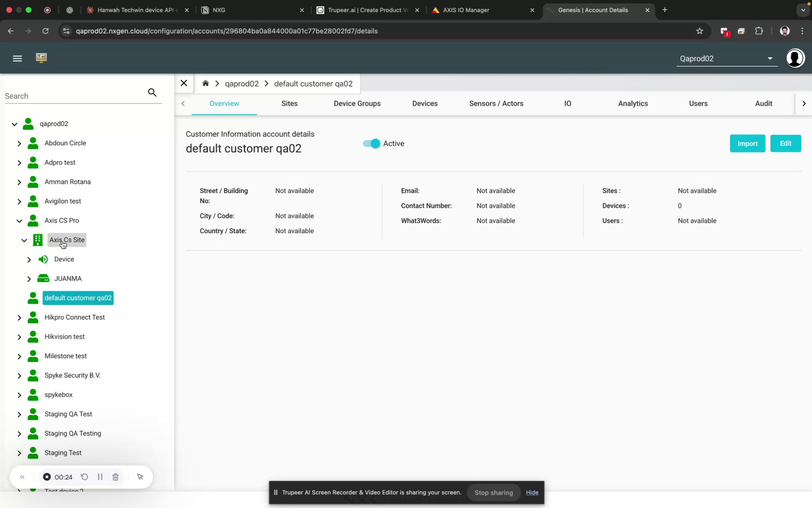Viewport: 812px width, 508px height.
Task: Click the home icon in the breadcrumb
Action: point(206,83)
